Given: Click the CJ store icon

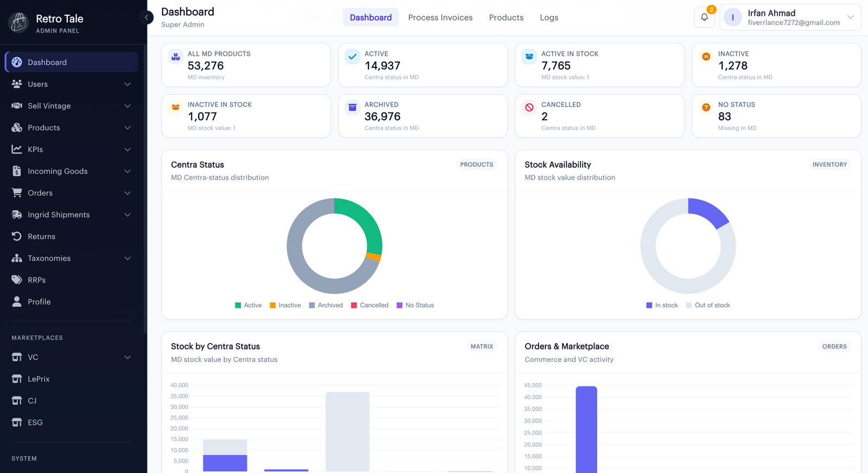Looking at the screenshot, I should tap(17, 400).
